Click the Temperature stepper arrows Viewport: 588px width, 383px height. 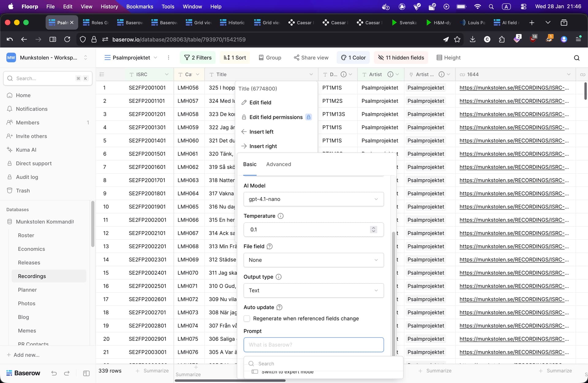pyautogui.click(x=373, y=230)
